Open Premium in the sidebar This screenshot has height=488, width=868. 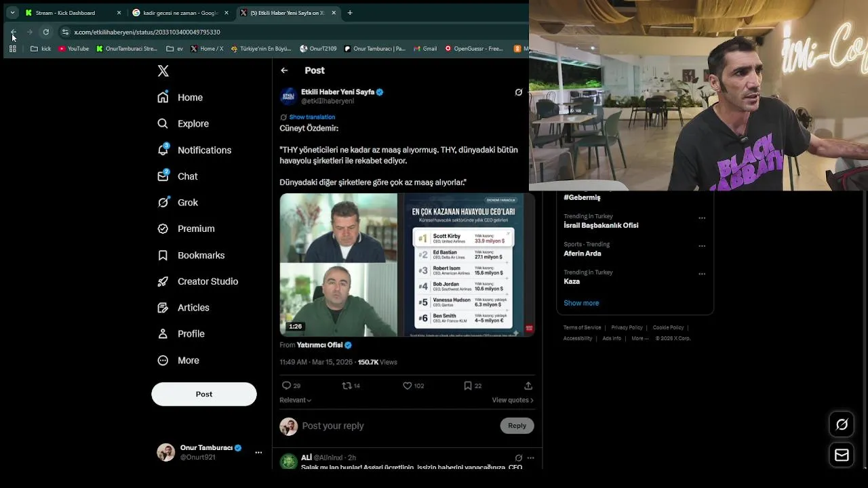click(186, 229)
